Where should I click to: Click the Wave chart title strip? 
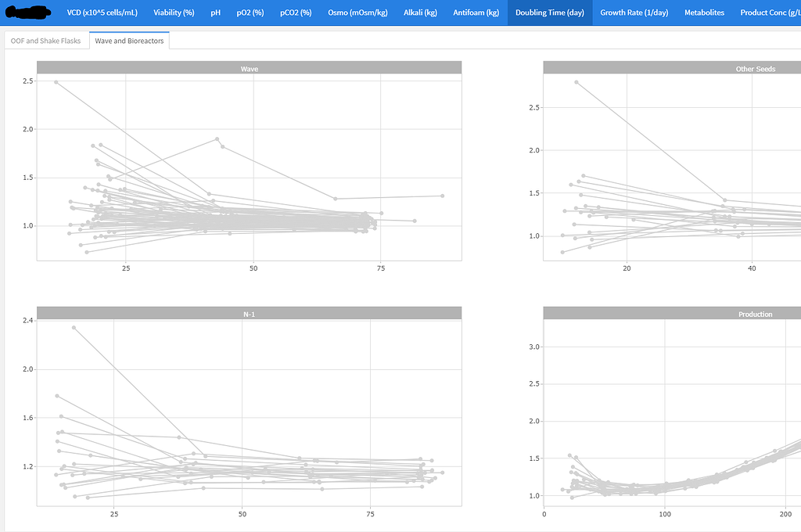[250, 67]
